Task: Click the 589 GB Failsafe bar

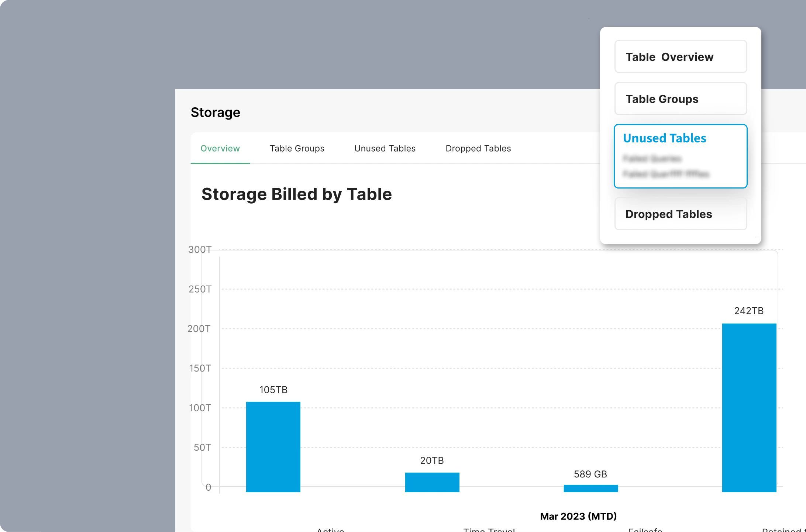Action: (590, 488)
